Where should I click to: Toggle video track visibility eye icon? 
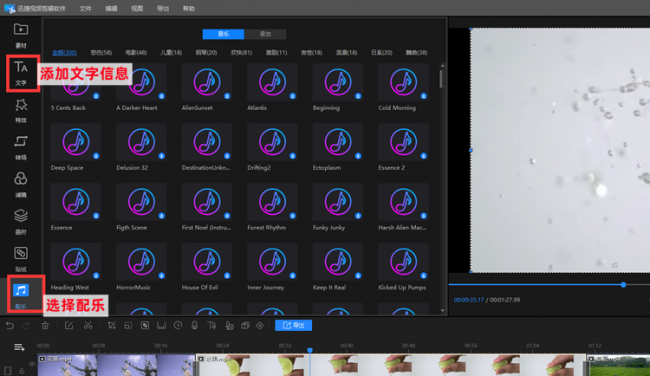(32, 364)
